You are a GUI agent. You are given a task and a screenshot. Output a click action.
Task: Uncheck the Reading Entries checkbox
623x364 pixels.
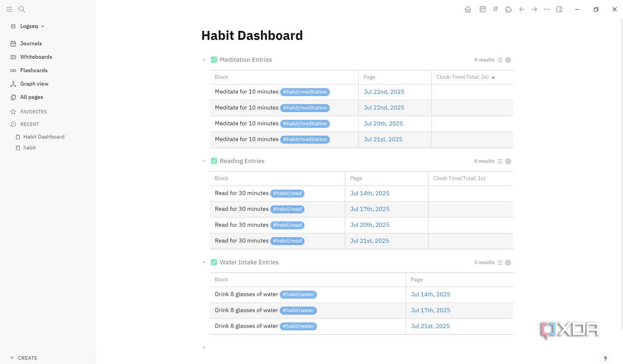point(214,161)
